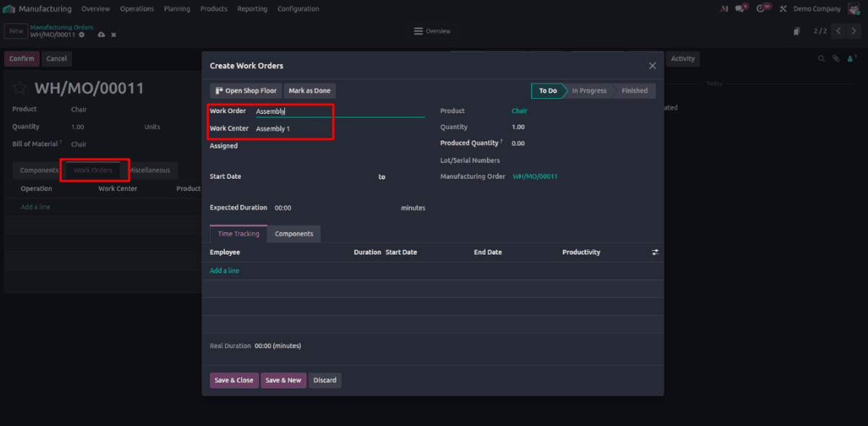Follow the WH/MO/00011 manufacturing order link
The height and width of the screenshot is (426, 868).
[x=535, y=176]
